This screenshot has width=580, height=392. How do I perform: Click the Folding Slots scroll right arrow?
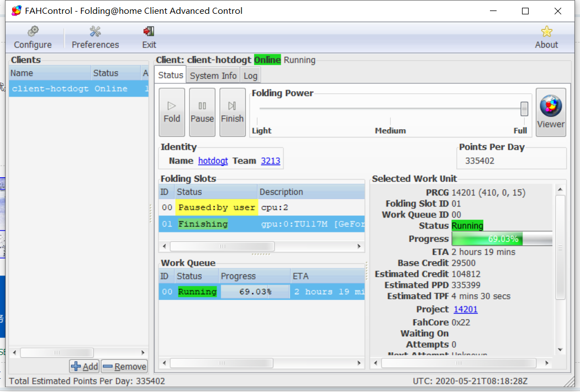point(359,246)
